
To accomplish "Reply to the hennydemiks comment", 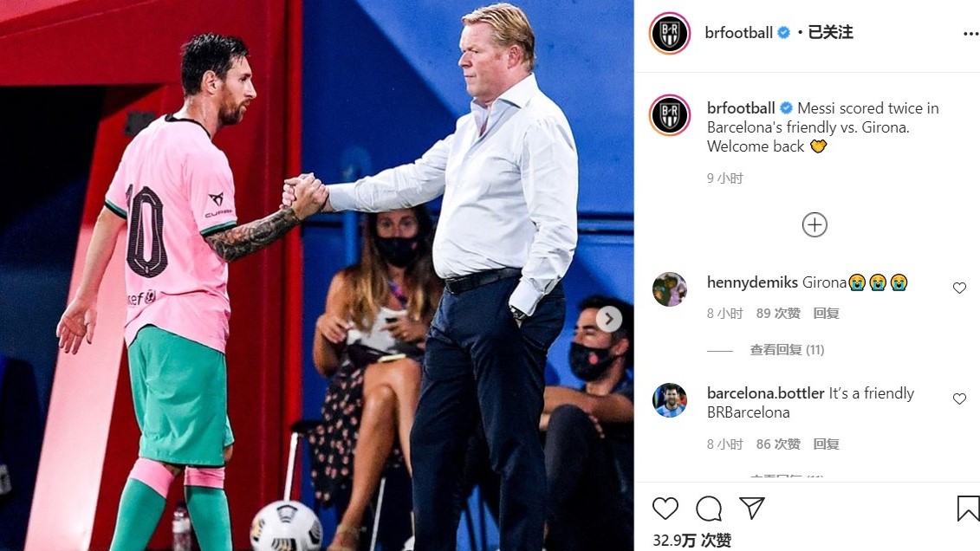I will tap(826, 314).
